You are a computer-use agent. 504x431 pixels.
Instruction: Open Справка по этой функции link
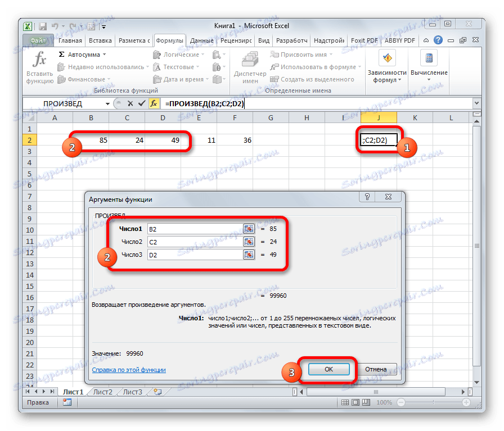pos(129,370)
